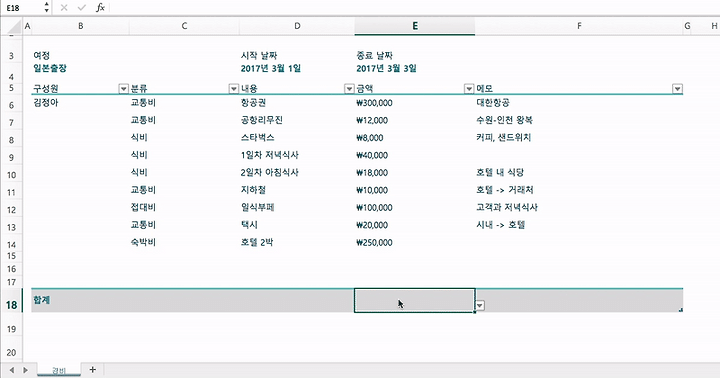Open the 내용 filter dropdown
Screen dimensions: 720x378
coord(349,89)
